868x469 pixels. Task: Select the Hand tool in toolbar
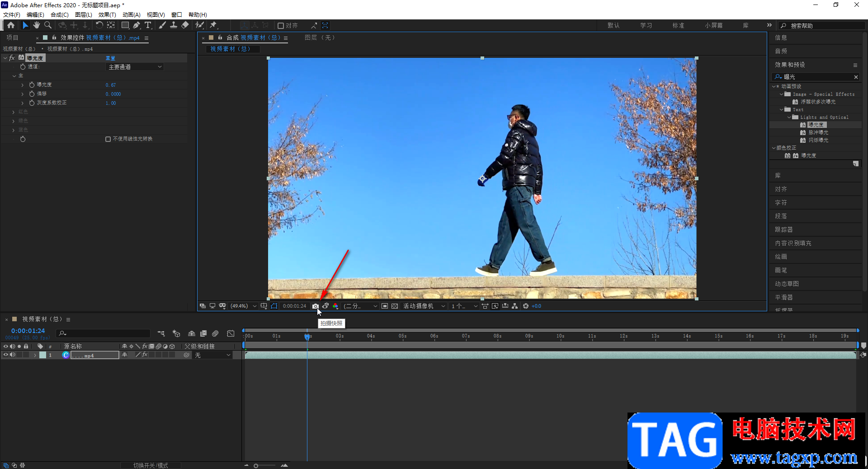[x=37, y=25]
